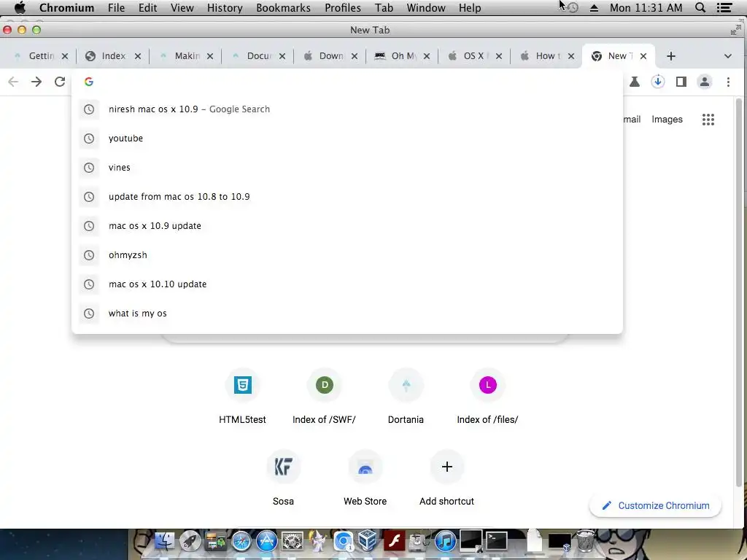
Task: Click the Google G icon in address bar
Action: 88,82
